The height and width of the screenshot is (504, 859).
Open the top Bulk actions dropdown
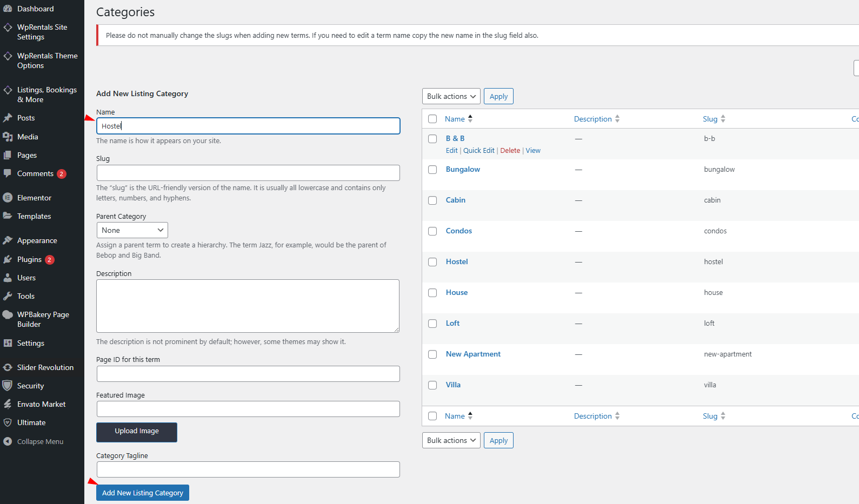(451, 96)
